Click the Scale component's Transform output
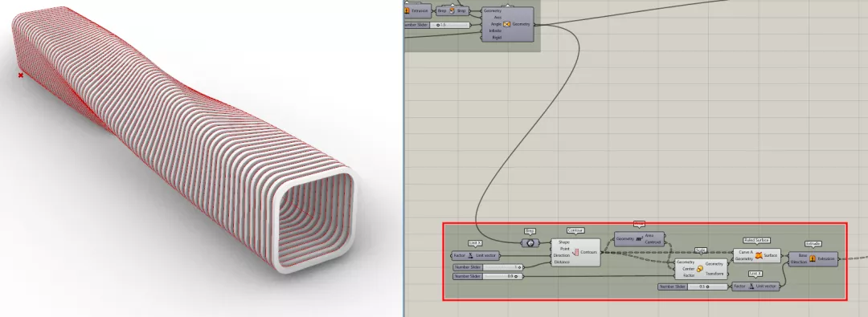The width and height of the screenshot is (868, 317). (714, 274)
